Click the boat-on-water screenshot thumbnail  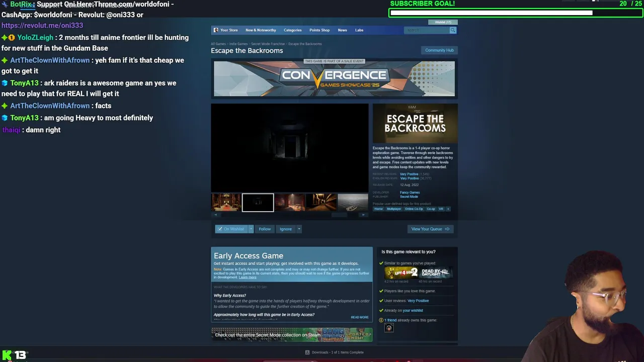pos(353,202)
